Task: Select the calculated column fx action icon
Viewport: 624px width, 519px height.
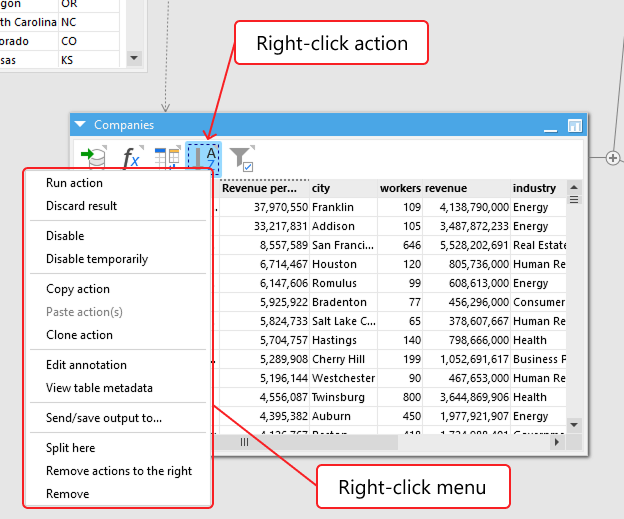Action: pyautogui.click(x=131, y=158)
